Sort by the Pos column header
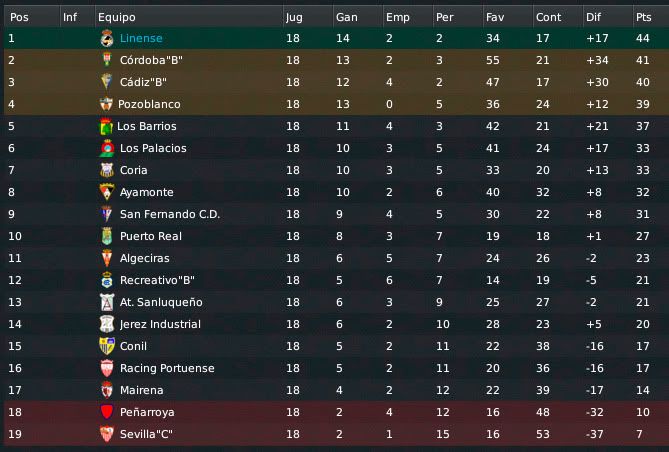Image resolution: width=669 pixels, height=452 pixels. (x=32, y=17)
